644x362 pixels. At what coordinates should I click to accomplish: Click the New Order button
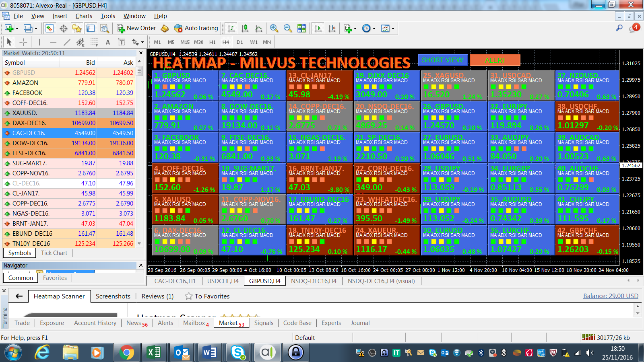[x=136, y=28]
